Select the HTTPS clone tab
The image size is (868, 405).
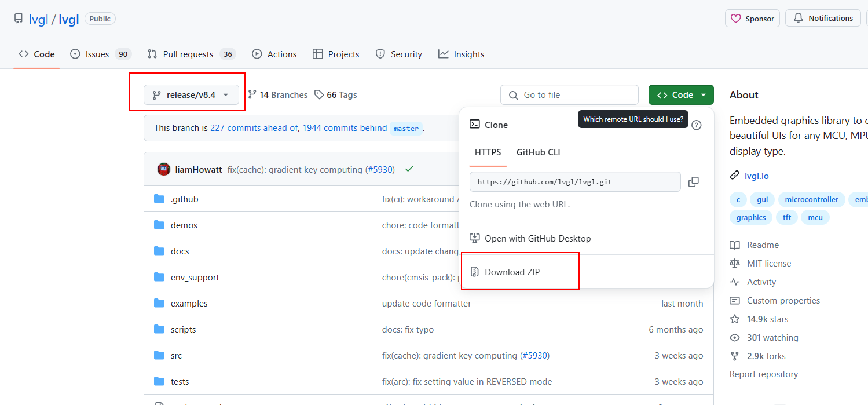tap(488, 152)
